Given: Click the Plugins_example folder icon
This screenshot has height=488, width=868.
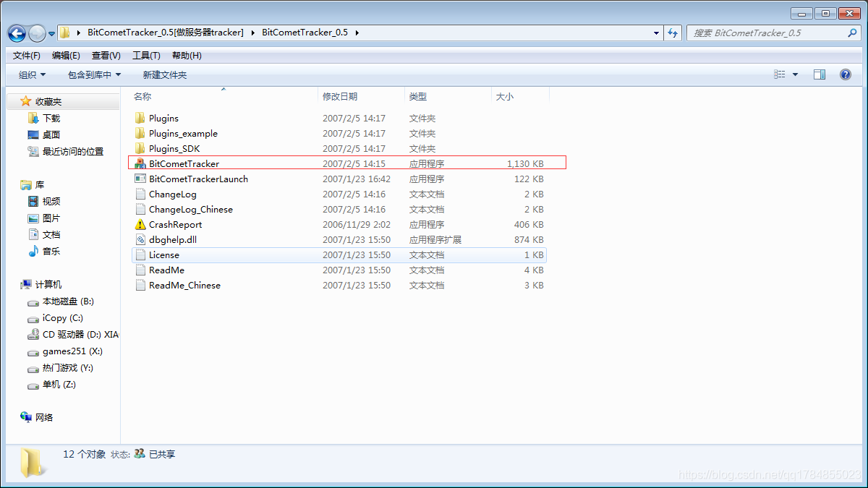Looking at the screenshot, I should [140, 133].
